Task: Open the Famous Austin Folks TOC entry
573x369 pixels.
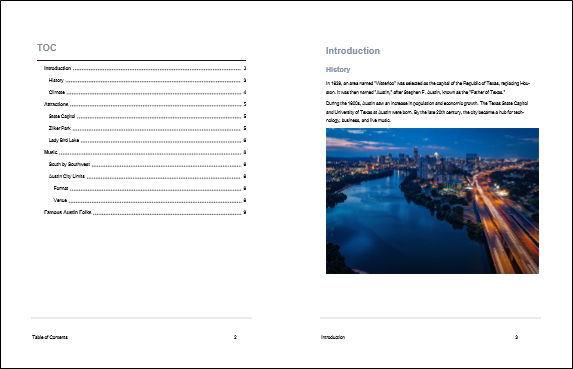Action: click(145, 212)
